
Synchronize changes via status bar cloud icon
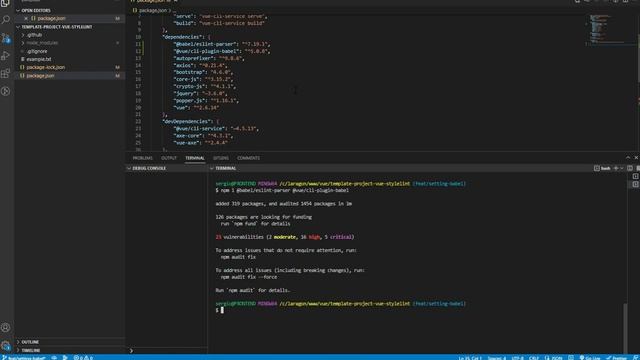tap(54, 358)
